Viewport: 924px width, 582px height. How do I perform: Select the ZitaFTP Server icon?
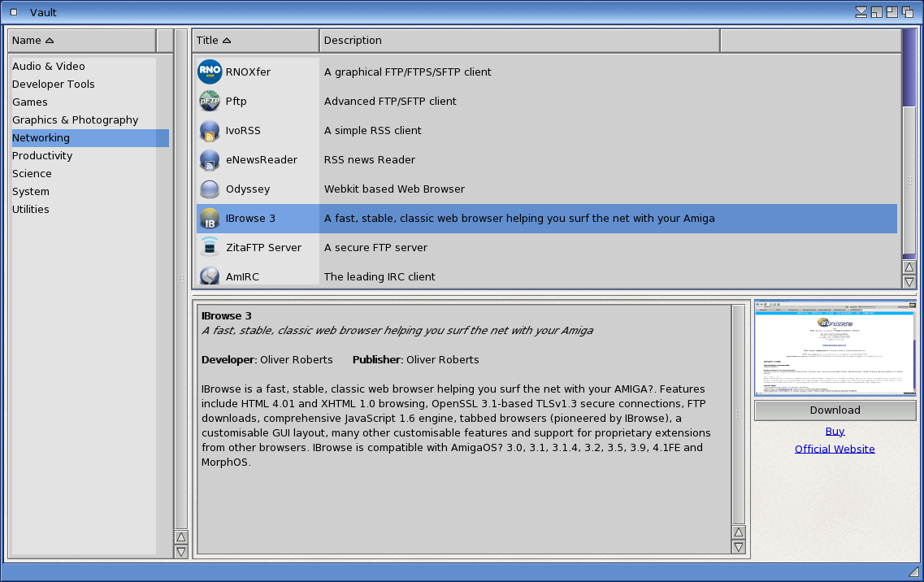pos(210,248)
